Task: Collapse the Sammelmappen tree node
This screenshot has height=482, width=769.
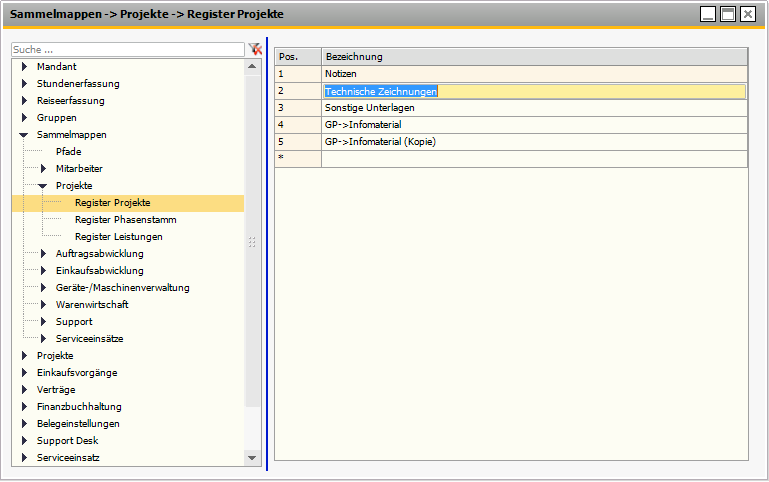Action: coord(24,135)
